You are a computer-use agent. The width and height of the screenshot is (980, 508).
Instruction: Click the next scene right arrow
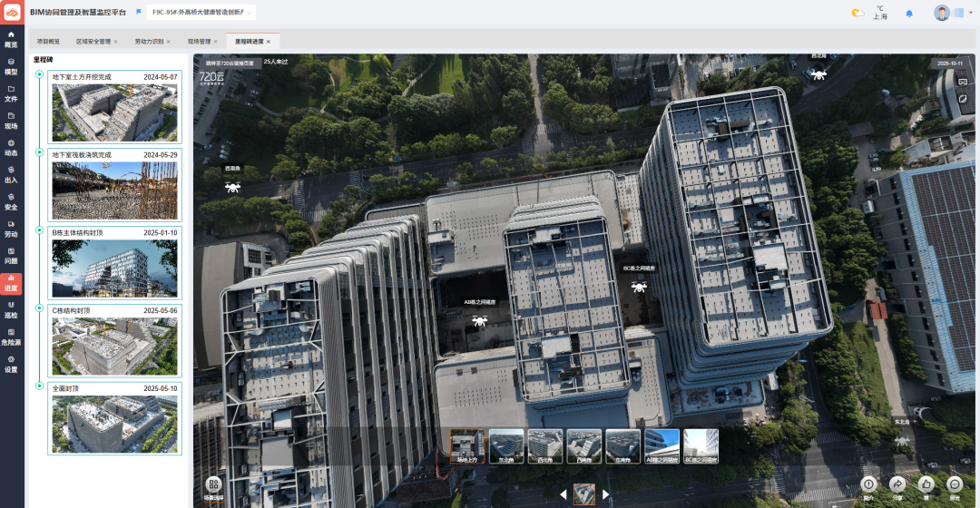pos(605,494)
